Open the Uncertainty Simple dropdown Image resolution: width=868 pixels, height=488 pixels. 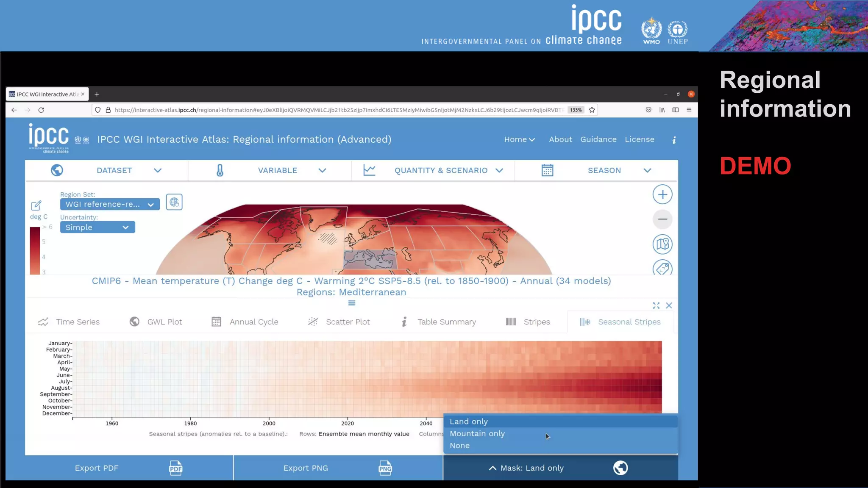(x=97, y=227)
